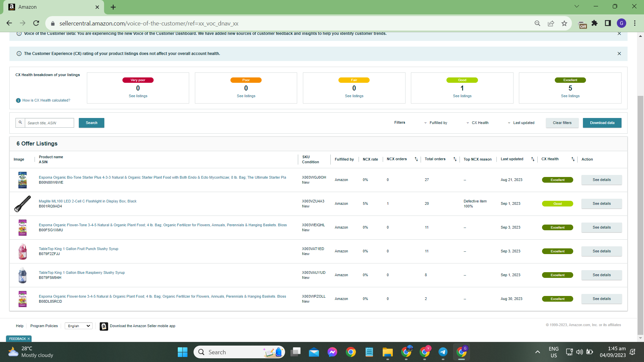Toggle the browser side panel icon

[608, 23]
